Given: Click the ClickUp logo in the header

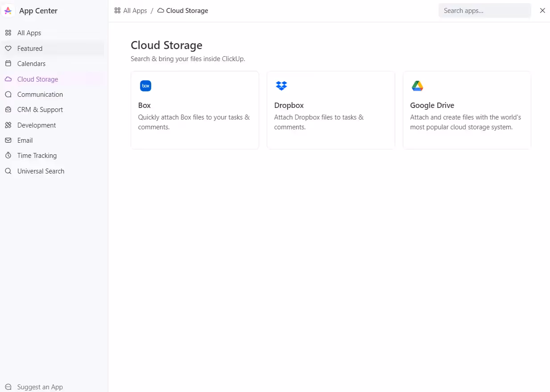Looking at the screenshot, I should tap(8, 10).
